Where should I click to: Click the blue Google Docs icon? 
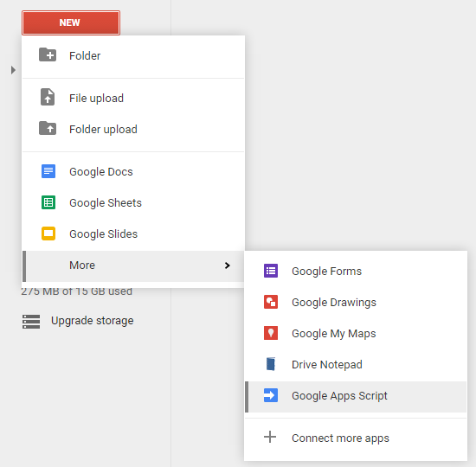point(48,171)
